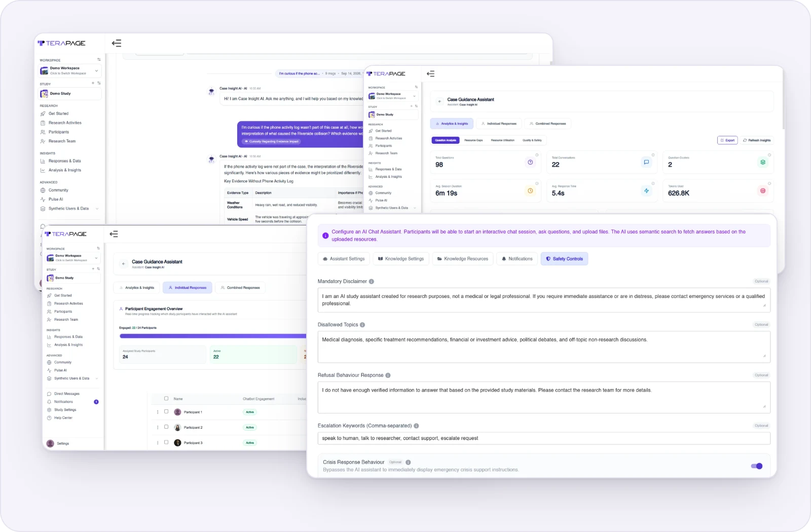Open Combined Responses tab in the participants window

[x=240, y=288]
